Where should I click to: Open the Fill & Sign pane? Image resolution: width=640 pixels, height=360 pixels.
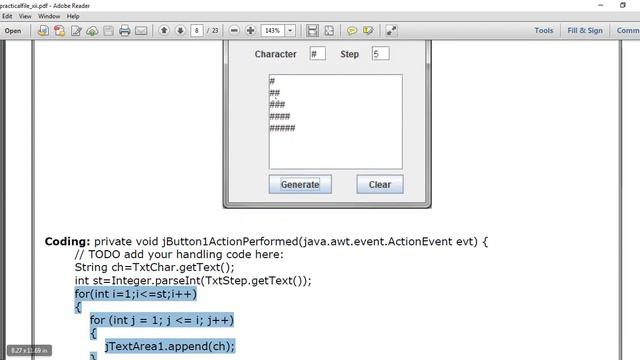(x=584, y=31)
